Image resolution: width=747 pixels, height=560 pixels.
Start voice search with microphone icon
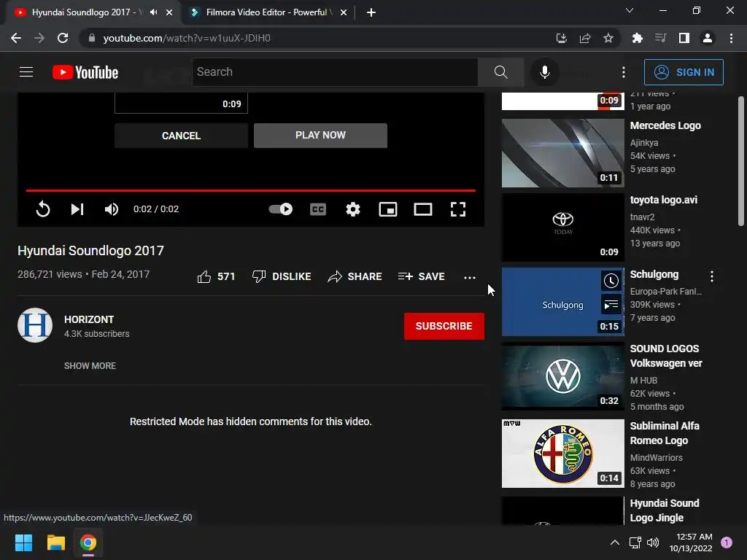point(544,72)
